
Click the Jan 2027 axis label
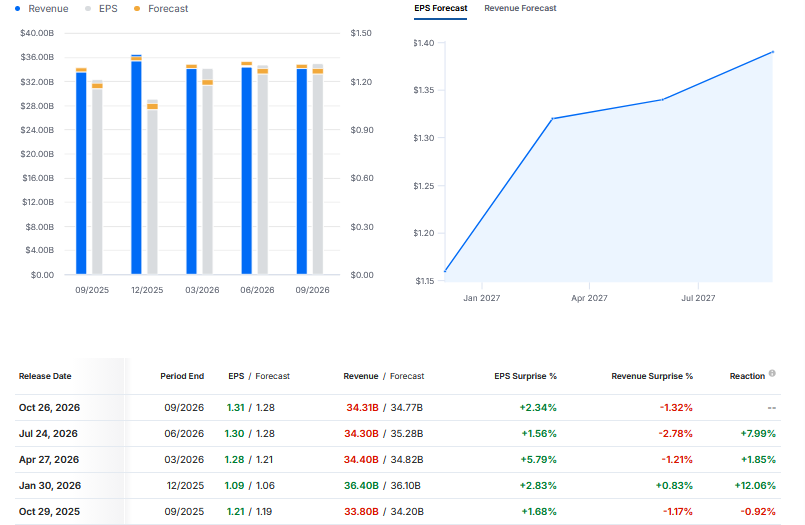point(482,298)
